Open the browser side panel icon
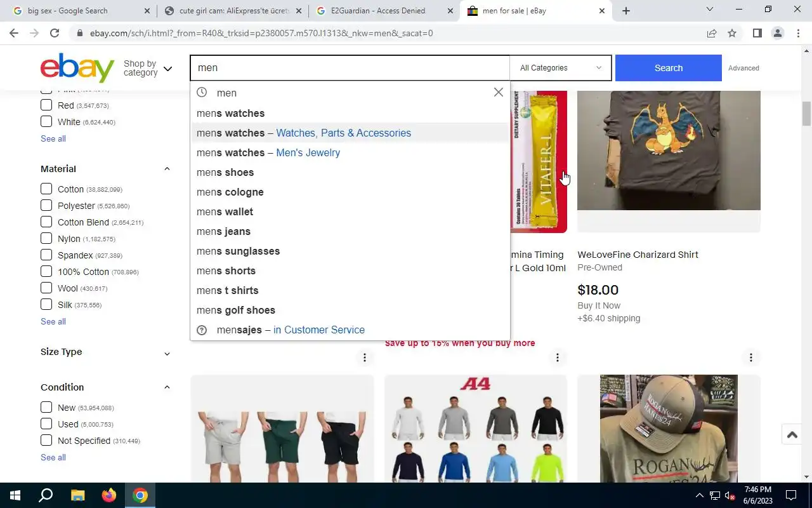Screen dimensions: 812x508 [757, 33]
